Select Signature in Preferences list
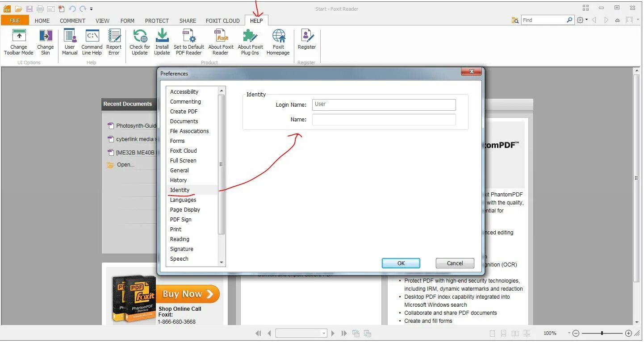Screen dimensions: 644x342 (x=182, y=249)
